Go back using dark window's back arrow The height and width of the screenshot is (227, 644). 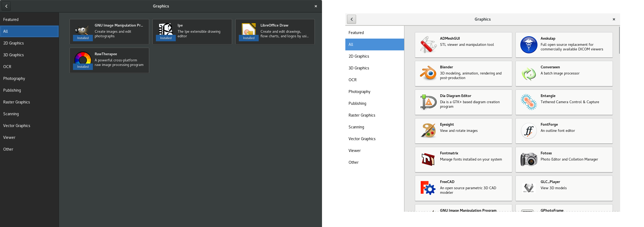[6, 6]
